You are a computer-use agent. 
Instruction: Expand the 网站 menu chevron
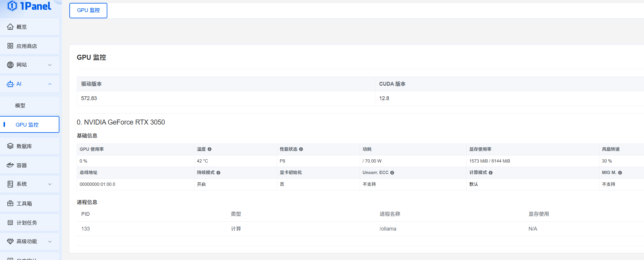click(x=50, y=65)
